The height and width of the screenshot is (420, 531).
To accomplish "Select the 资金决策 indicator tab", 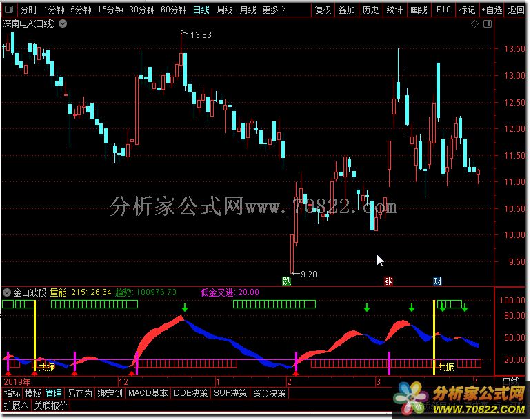I will tap(270, 393).
